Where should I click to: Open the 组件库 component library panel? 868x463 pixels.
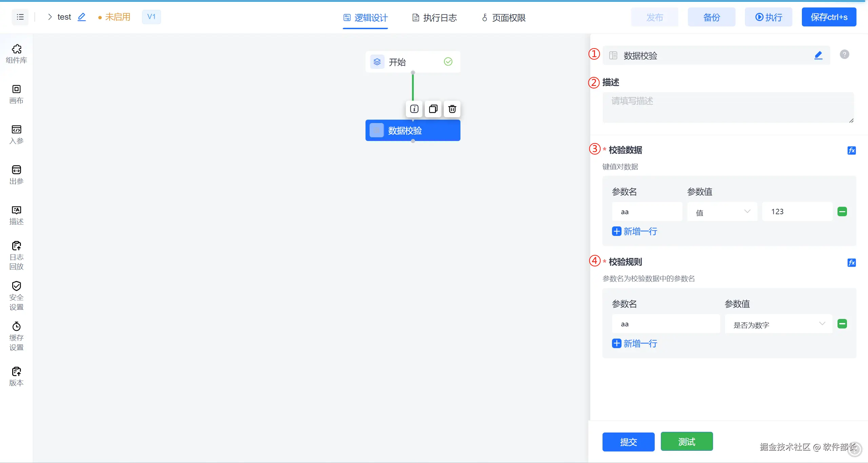point(16,54)
